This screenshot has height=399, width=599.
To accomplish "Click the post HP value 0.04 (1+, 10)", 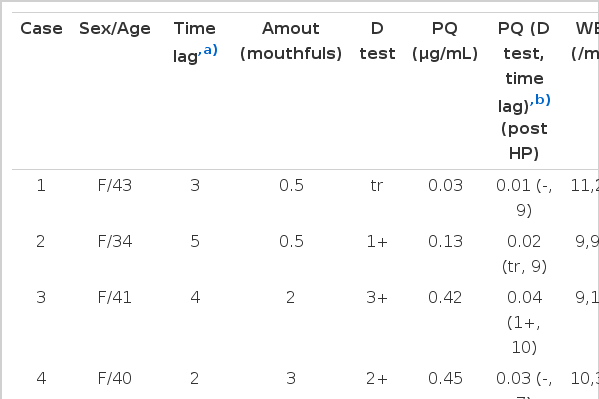I will 524,322.
